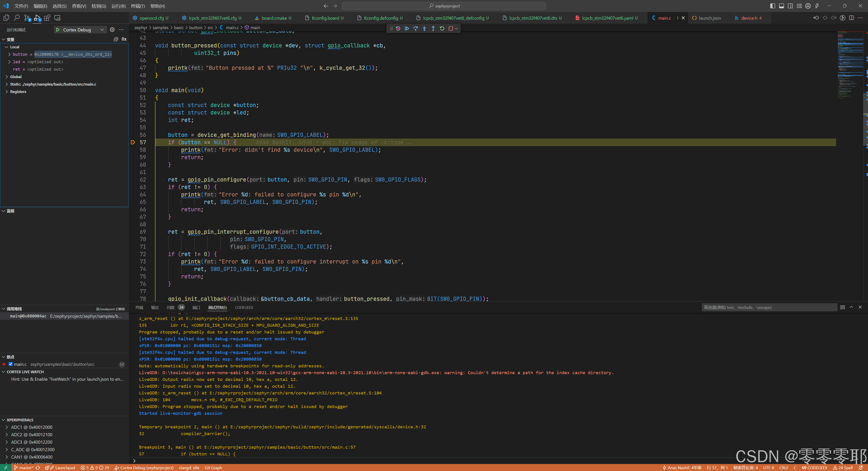
Task: Expand the Registers section in variables panel
Action: pos(7,92)
